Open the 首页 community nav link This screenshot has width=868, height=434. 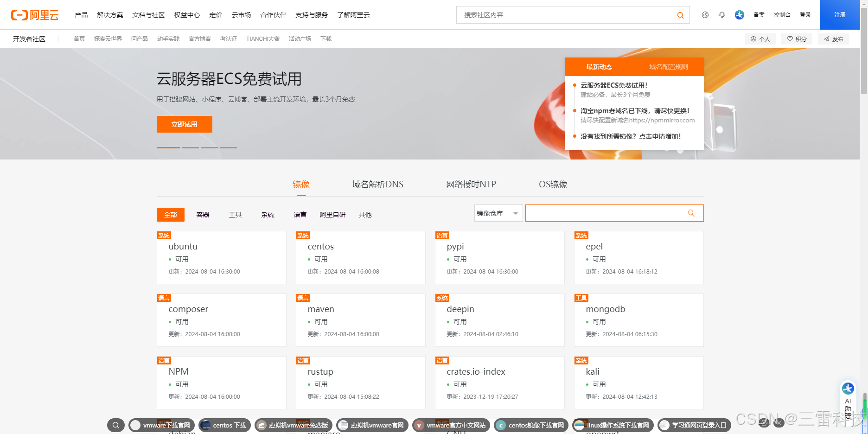[x=79, y=39]
